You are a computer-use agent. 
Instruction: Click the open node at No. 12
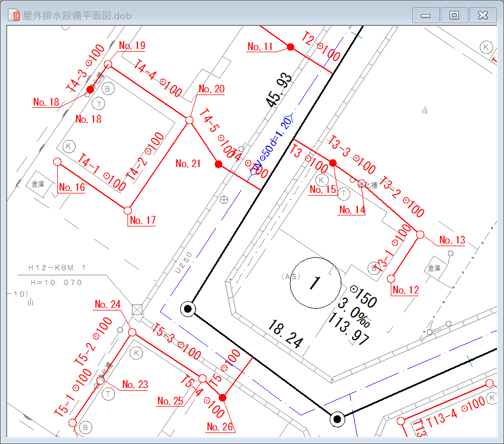coord(391,279)
